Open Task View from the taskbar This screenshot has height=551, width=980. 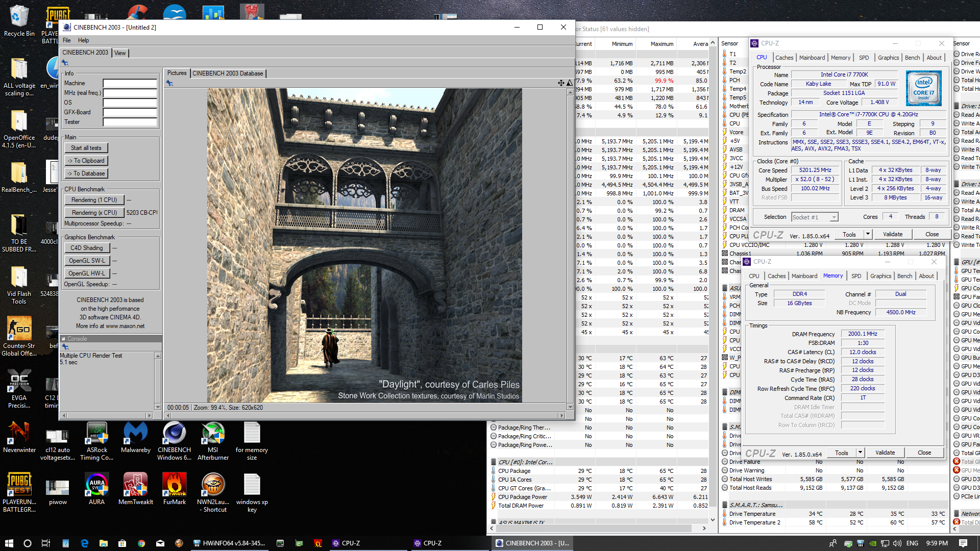tap(45, 543)
